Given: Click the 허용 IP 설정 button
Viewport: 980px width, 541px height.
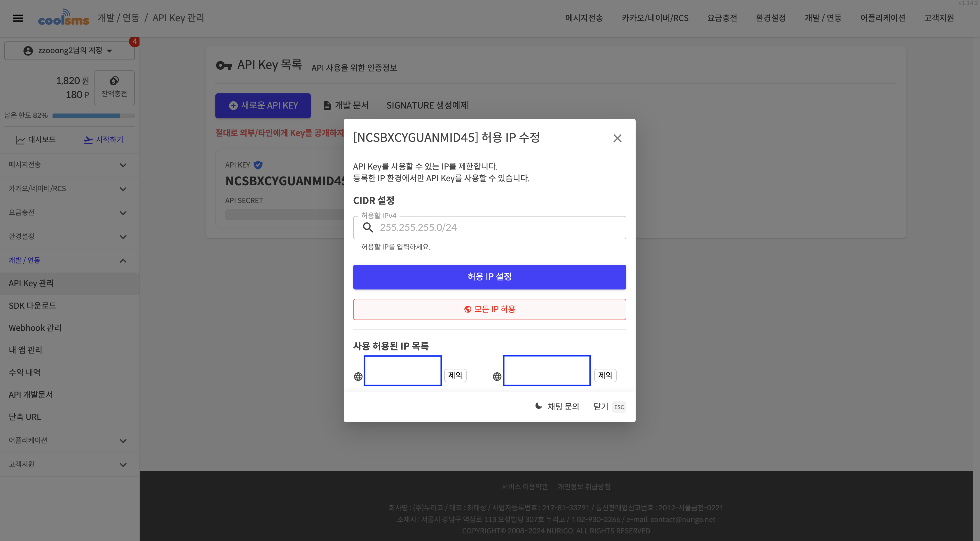Looking at the screenshot, I should pyautogui.click(x=489, y=277).
